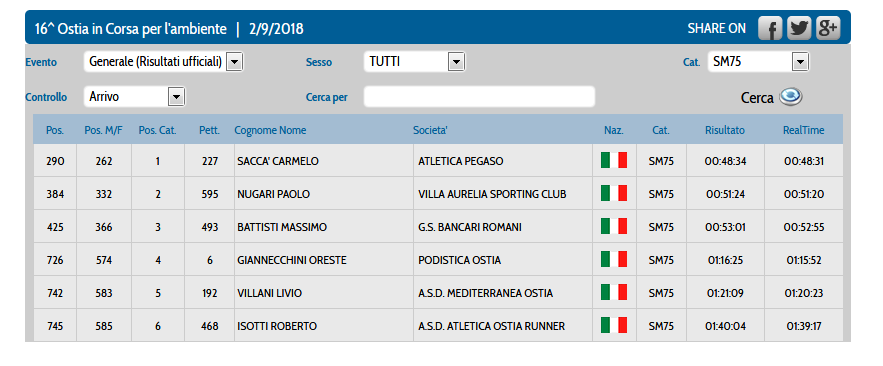Share results on Google Plus
Viewport: 883px width, 366px height.
pyautogui.click(x=828, y=28)
